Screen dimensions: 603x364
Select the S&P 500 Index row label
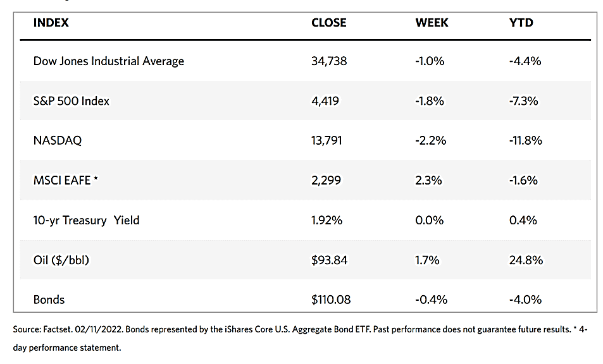(71, 100)
